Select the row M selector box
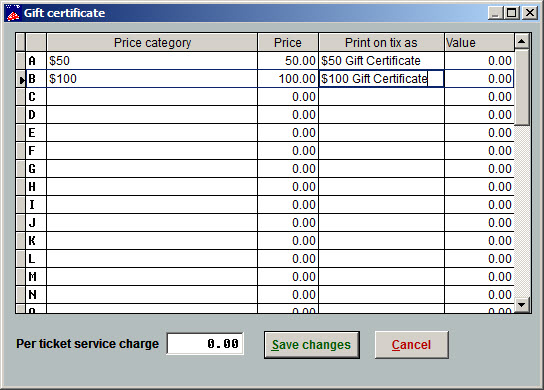Viewport: 544px width, 390px height. point(21,277)
